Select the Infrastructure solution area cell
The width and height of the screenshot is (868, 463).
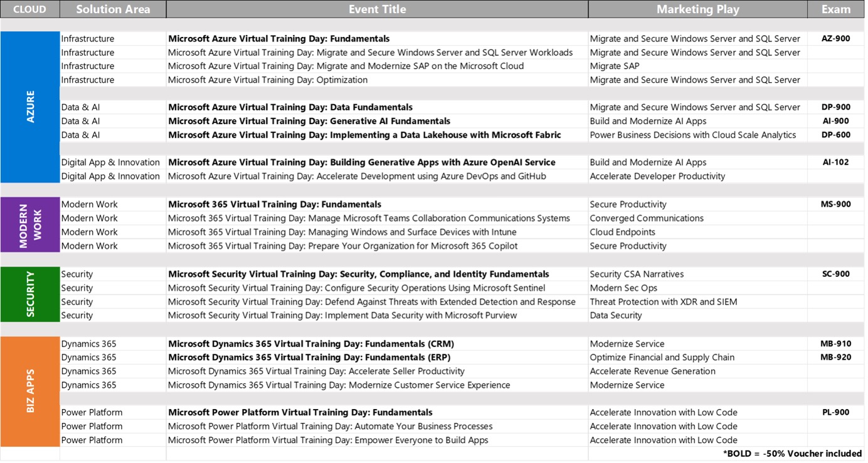(88, 38)
